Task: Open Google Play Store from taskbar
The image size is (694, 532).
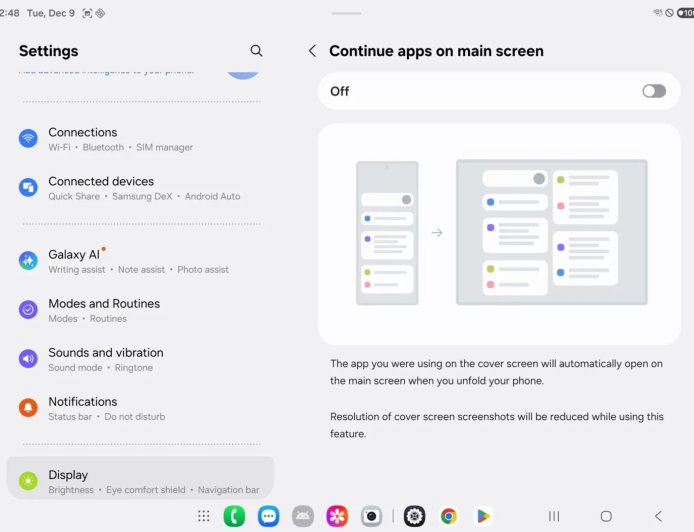Action: pos(483,516)
